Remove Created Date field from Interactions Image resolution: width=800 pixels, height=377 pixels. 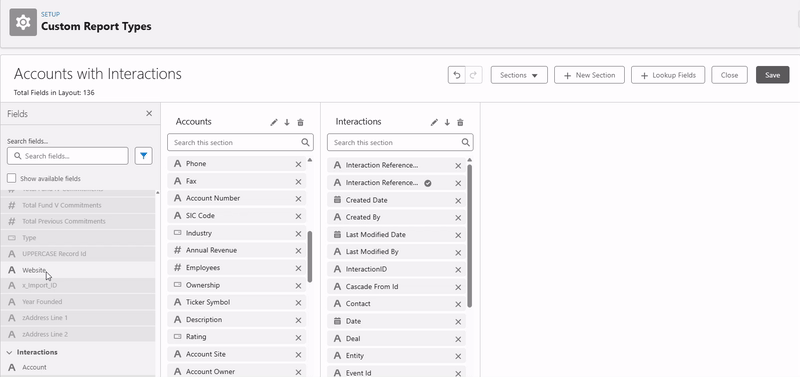458,200
